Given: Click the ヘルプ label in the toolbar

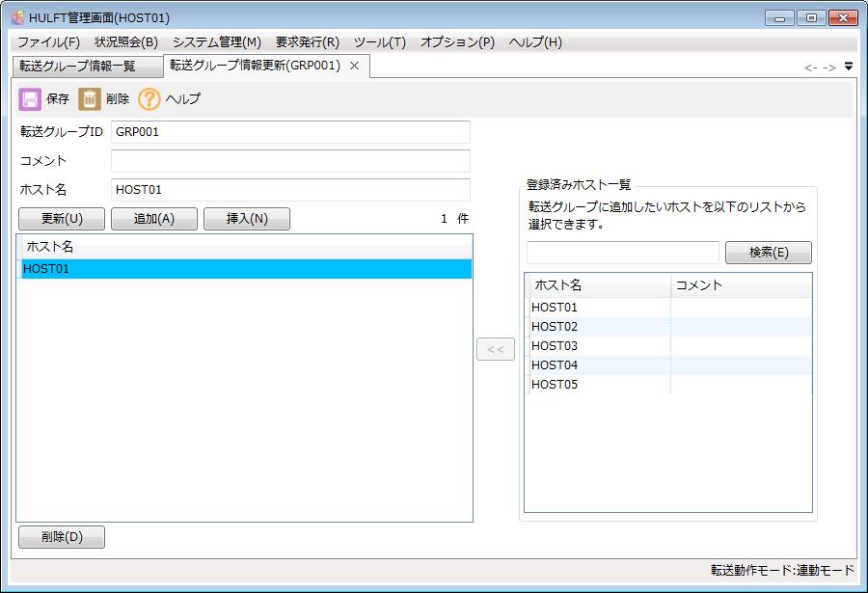Looking at the screenshot, I should [x=183, y=99].
